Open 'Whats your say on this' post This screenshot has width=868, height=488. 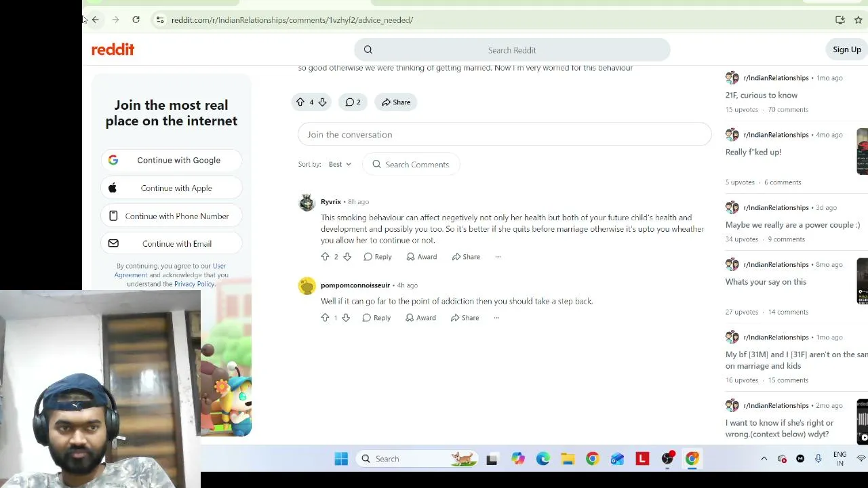coord(766,282)
